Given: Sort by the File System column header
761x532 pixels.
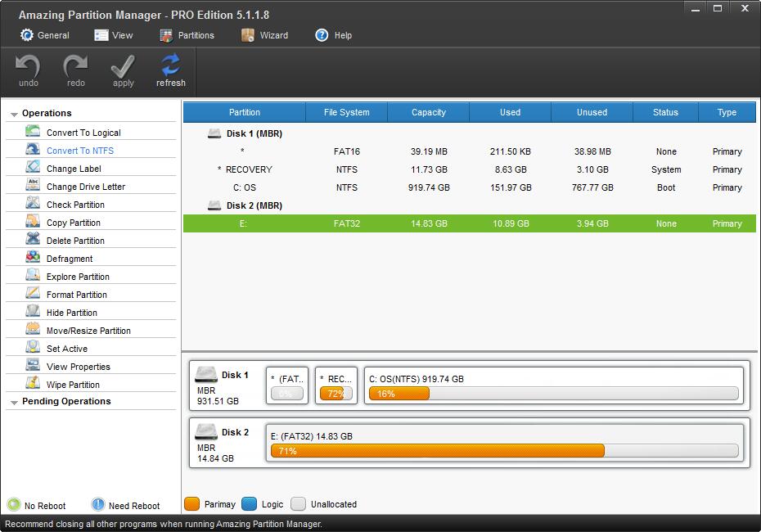Looking at the screenshot, I should click(x=346, y=112).
